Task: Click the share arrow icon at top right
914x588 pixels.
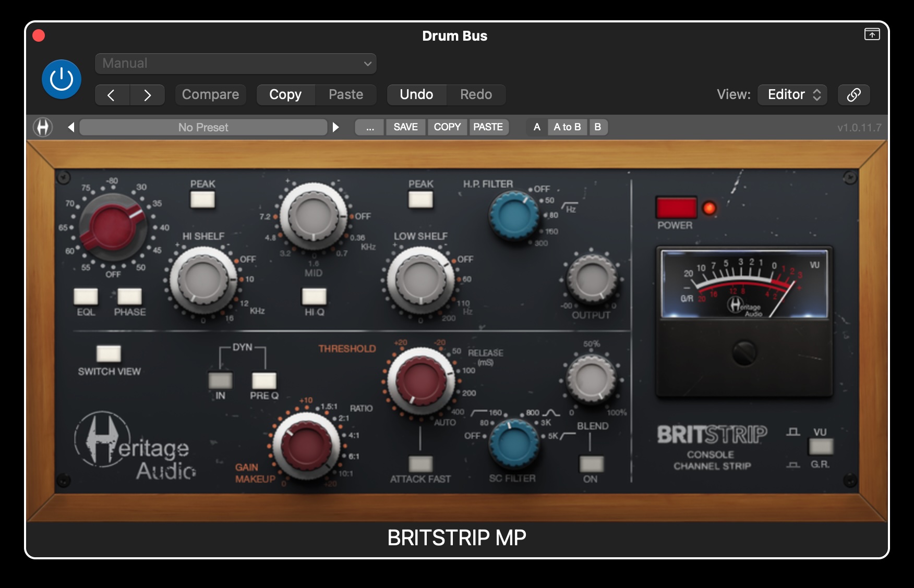Action: click(x=871, y=35)
